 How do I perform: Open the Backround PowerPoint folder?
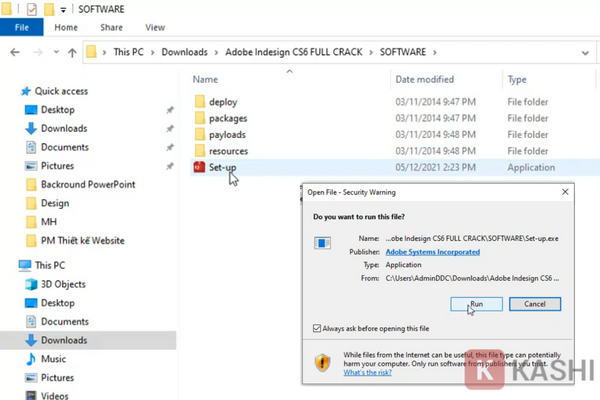(x=88, y=184)
